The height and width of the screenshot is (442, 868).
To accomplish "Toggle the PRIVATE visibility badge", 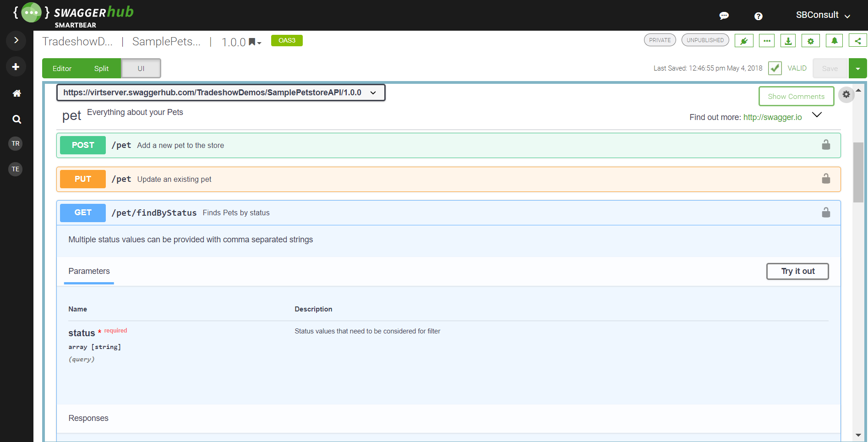I will (660, 40).
